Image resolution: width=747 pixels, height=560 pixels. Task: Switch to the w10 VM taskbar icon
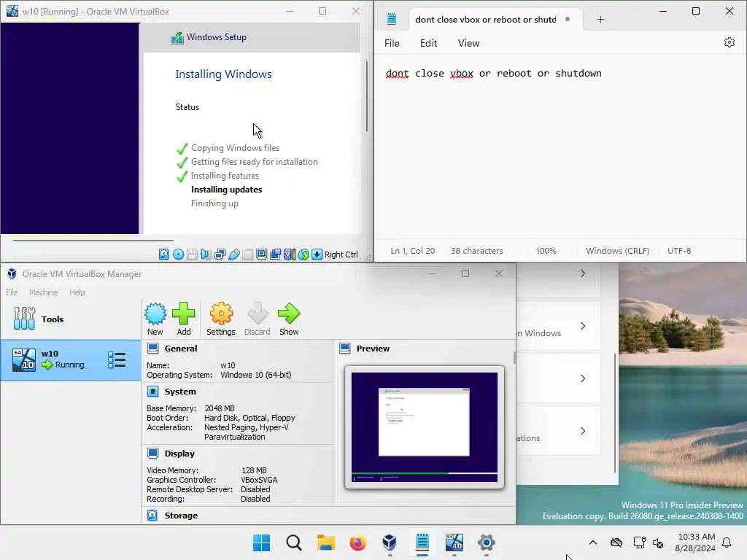point(454,542)
